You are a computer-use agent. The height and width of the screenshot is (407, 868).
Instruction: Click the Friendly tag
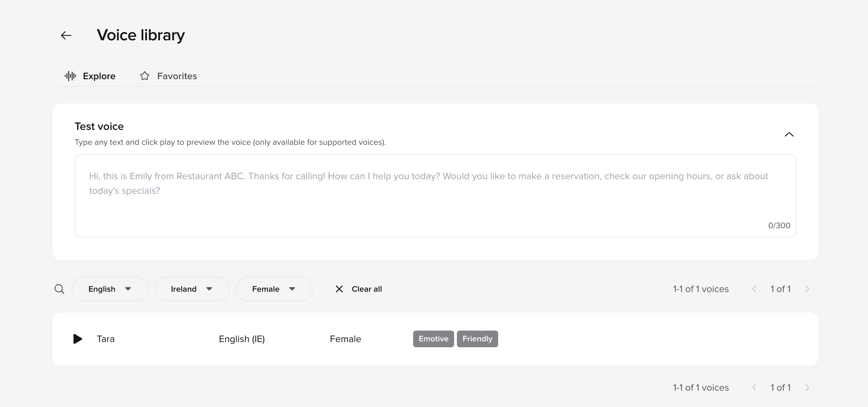coord(477,339)
